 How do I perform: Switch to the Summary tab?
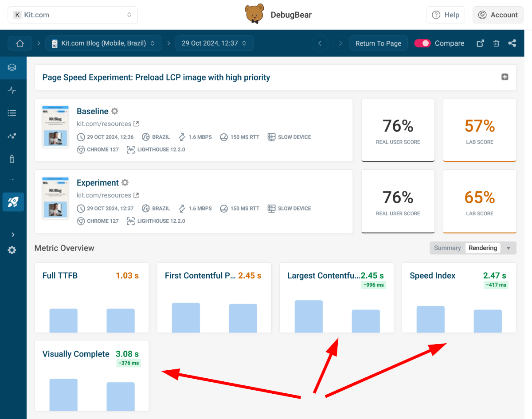(447, 248)
